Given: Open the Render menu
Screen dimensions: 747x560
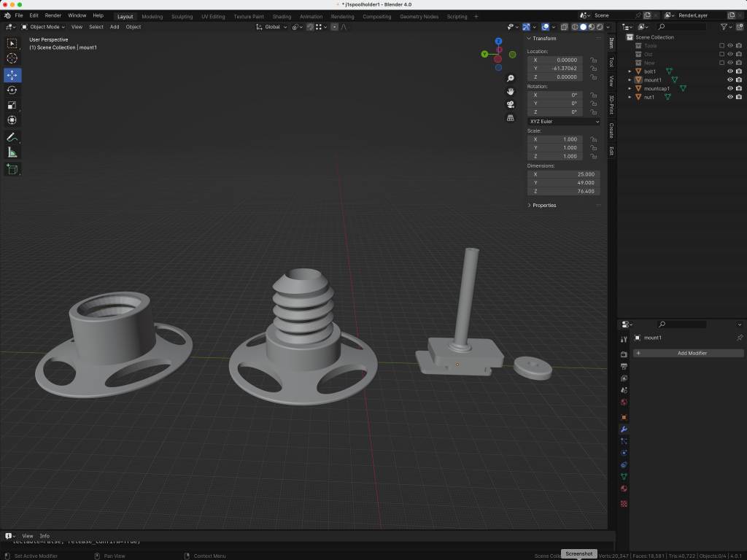Looking at the screenshot, I should [x=53, y=15].
